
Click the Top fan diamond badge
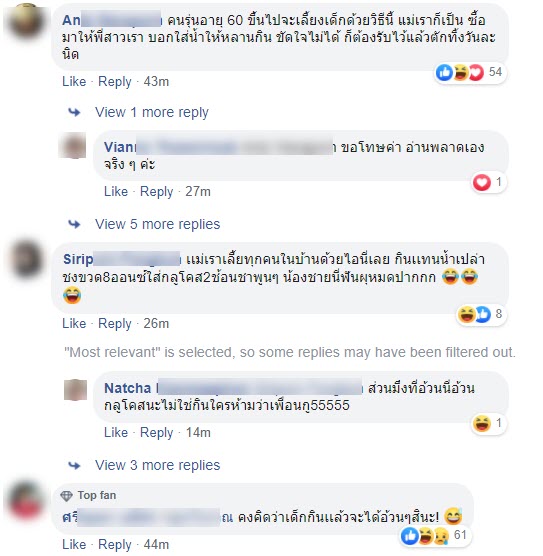[x=66, y=496]
